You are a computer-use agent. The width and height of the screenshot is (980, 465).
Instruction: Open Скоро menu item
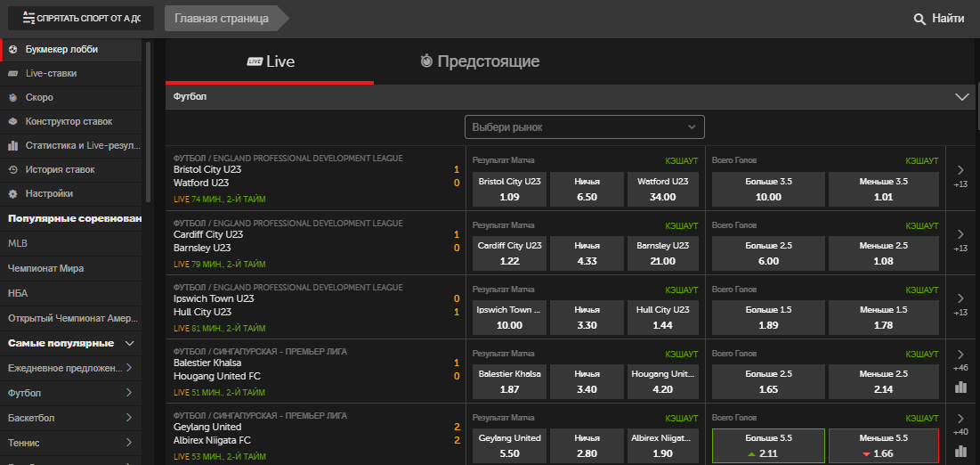click(x=71, y=98)
